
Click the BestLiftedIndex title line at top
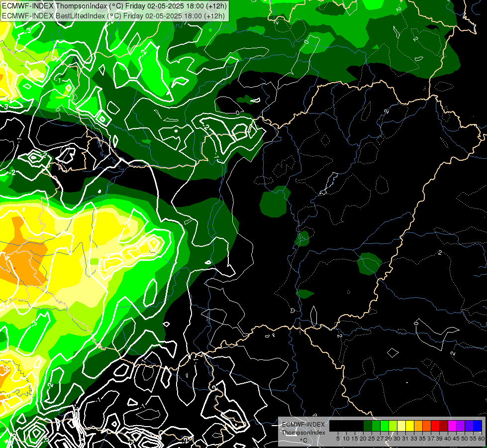[113, 16]
